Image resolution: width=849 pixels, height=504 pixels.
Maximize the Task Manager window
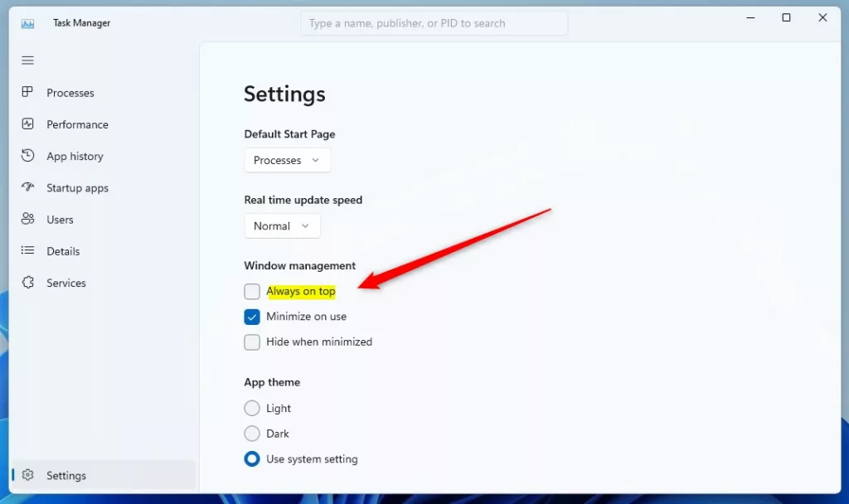tap(786, 18)
